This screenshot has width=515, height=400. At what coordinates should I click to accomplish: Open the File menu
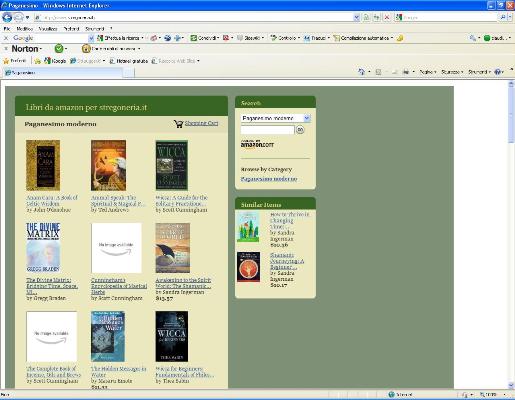pyautogui.click(x=7, y=29)
